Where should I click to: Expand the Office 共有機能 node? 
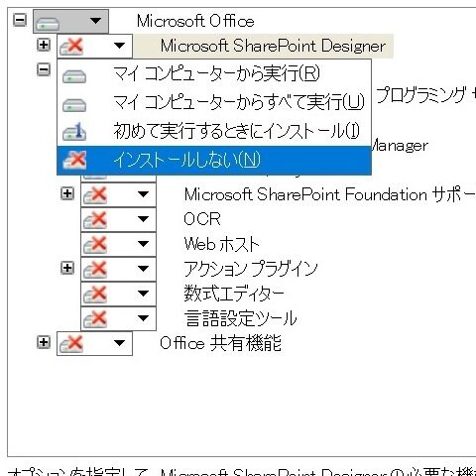coord(44,342)
